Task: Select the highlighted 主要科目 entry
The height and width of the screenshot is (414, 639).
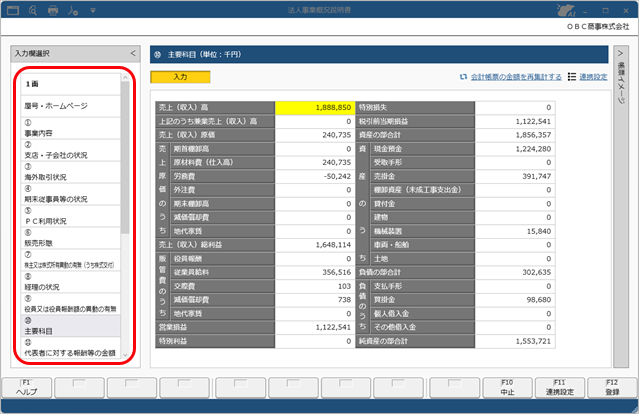Action: tap(71, 326)
